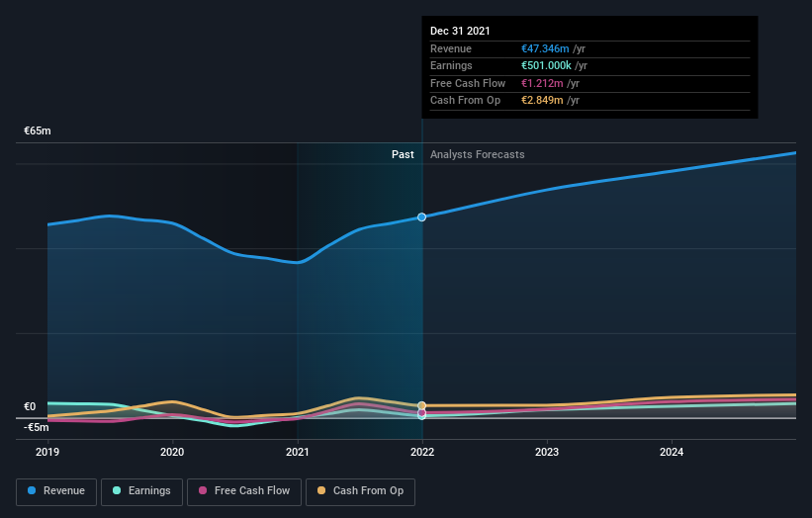812x518 pixels.
Task: Click the €2.849m cash from op value
Action: coord(542,101)
